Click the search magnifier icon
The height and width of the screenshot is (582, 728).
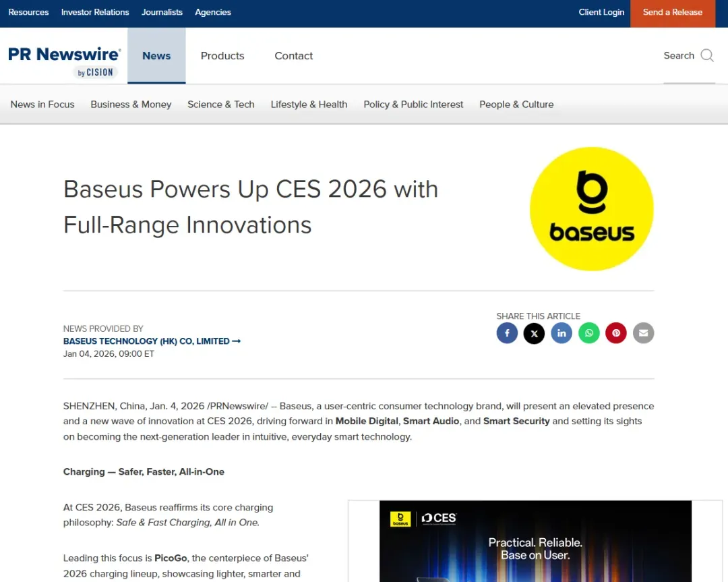click(x=707, y=55)
